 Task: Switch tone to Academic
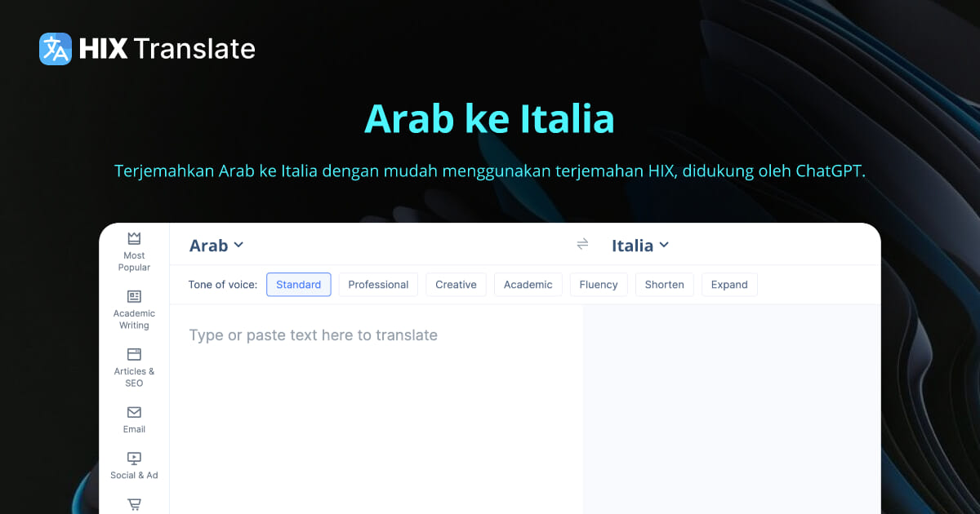point(528,284)
